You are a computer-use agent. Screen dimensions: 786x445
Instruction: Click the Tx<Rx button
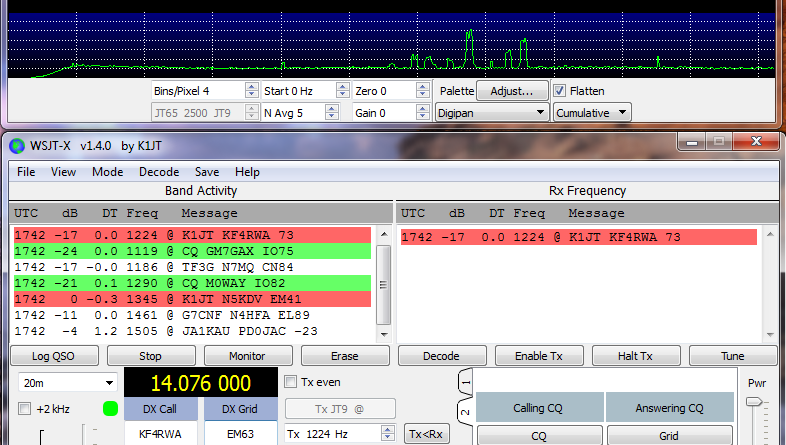point(426,434)
